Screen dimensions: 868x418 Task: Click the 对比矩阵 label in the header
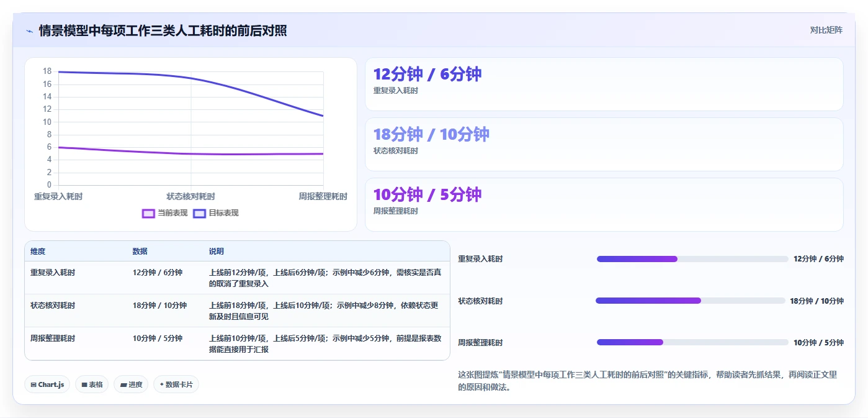(x=826, y=30)
